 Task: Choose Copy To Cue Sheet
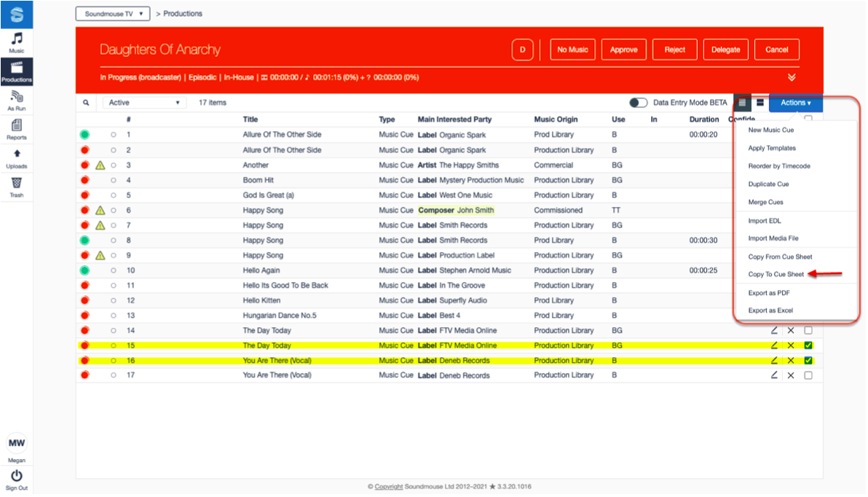coord(776,274)
